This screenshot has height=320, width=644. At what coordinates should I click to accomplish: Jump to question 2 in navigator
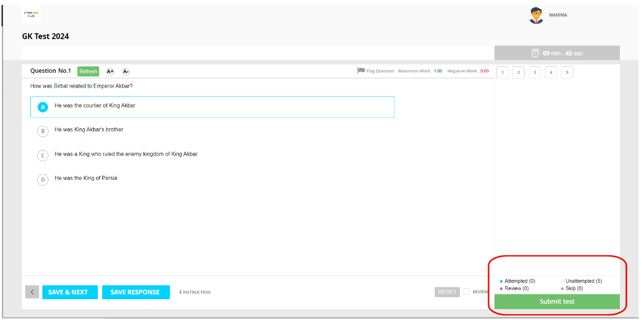click(x=518, y=73)
